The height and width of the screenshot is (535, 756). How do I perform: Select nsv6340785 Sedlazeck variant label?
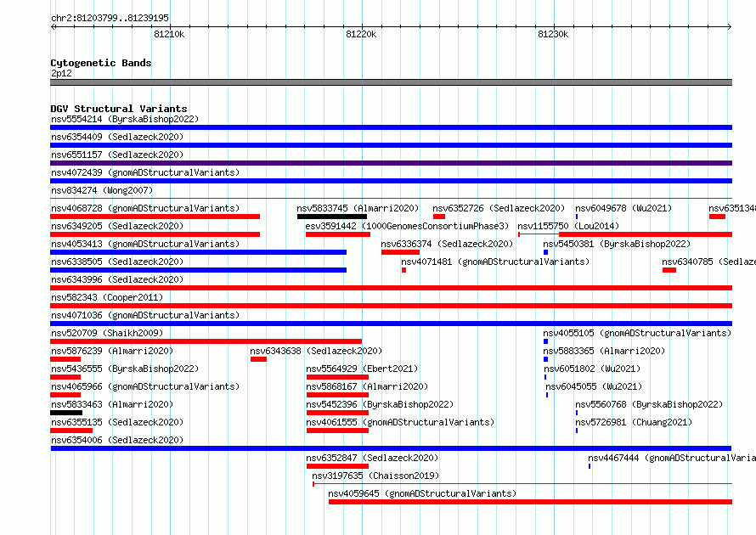click(708, 262)
